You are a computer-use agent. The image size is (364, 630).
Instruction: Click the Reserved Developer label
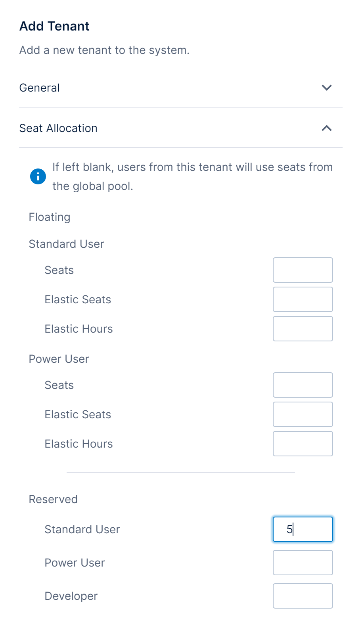pyautogui.click(x=71, y=596)
